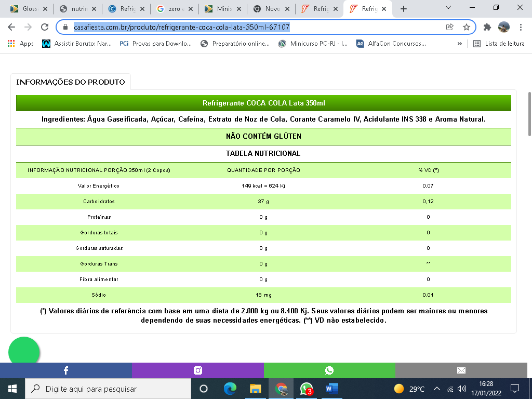Screen dimensions: 532x399
Task: Open the Chrome profile avatar
Action: tap(504, 27)
